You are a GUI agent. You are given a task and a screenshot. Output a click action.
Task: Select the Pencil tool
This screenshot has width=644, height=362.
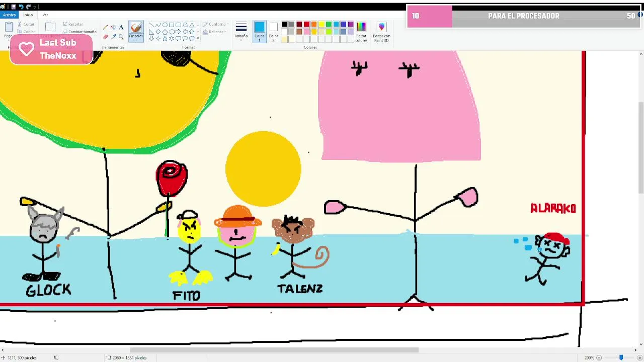point(105,27)
